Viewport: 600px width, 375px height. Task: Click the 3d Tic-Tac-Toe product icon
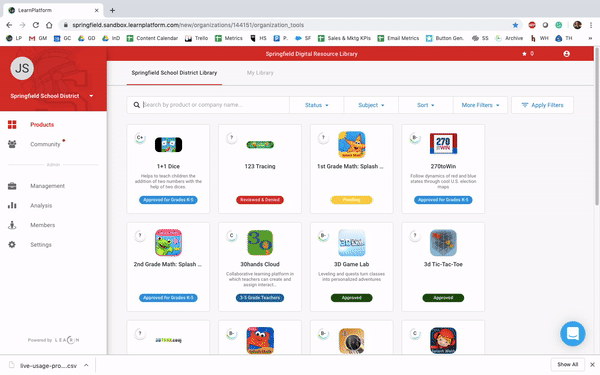point(443,243)
